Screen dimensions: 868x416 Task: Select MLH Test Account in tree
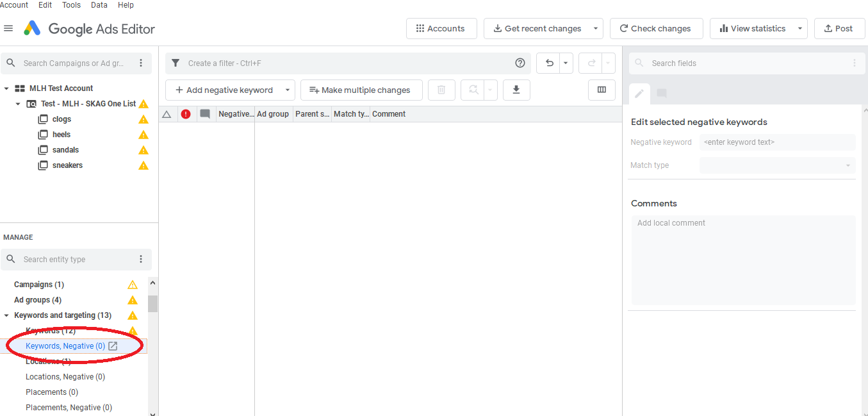(61, 88)
